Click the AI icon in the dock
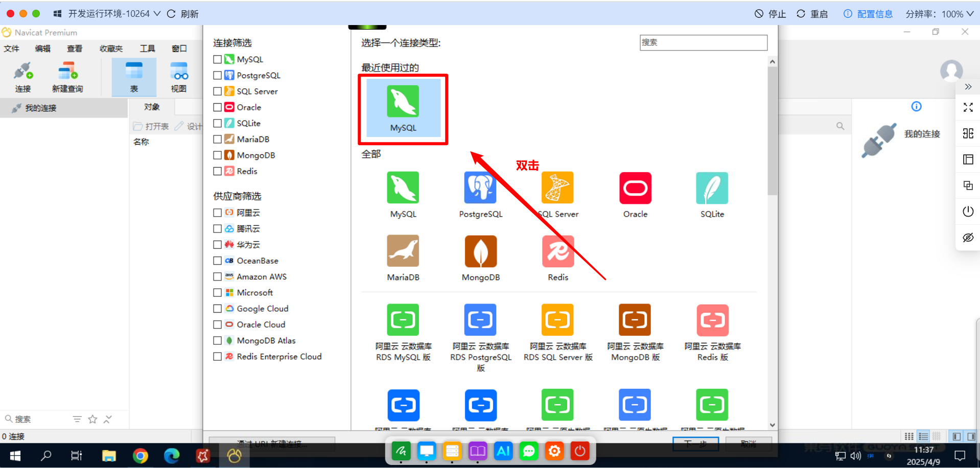Viewport: 980px width, 468px height. coord(503,451)
